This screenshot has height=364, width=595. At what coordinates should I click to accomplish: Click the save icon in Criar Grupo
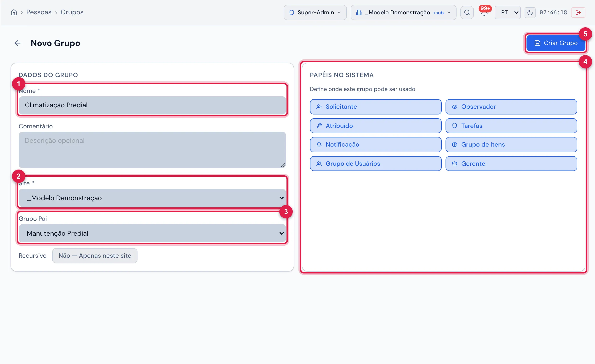tap(537, 43)
